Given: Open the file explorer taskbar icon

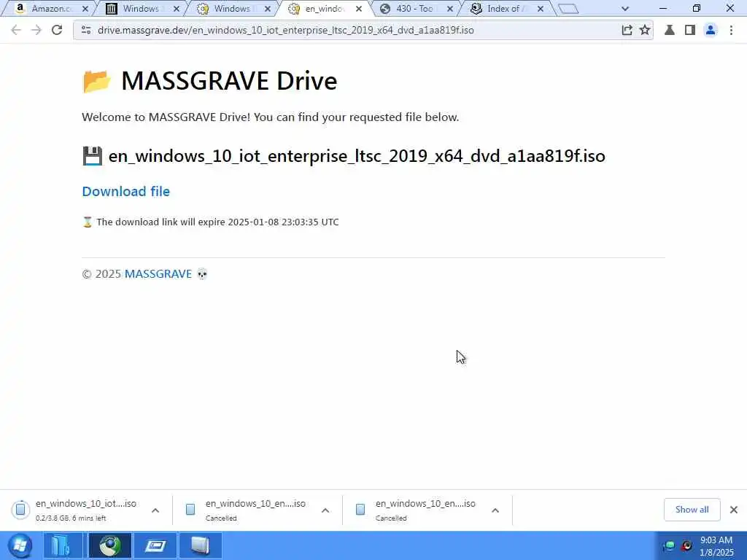Looking at the screenshot, I should [x=63, y=545].
